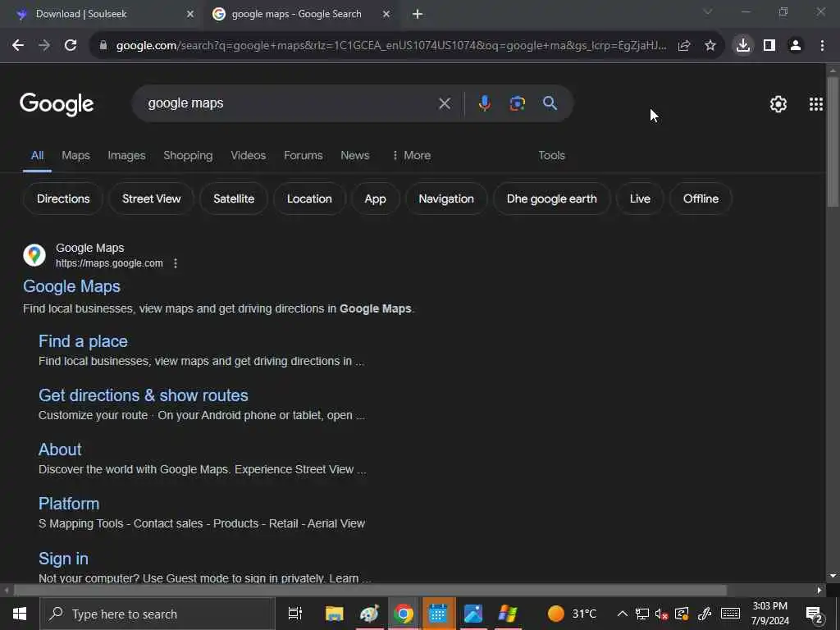This screenshot has width=840, height=630.
Task: Click the Street View chip
Action: click(152, 199)
